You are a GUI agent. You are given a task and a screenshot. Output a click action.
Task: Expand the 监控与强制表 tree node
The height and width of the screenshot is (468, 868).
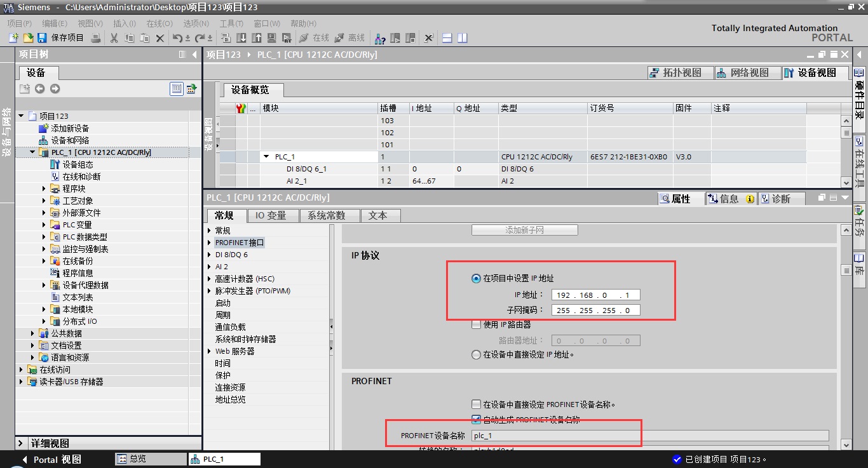[x=44, y=249]
